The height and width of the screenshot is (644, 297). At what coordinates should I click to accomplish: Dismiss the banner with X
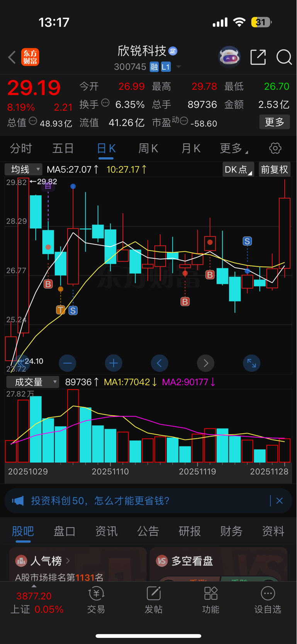(x=280, y=501)
